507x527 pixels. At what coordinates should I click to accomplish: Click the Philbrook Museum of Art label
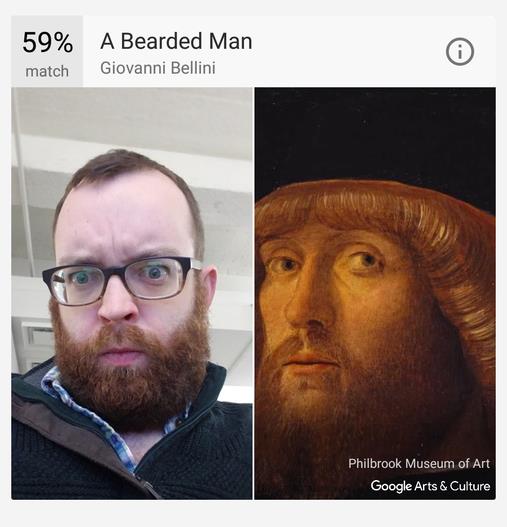click(419, 463)
